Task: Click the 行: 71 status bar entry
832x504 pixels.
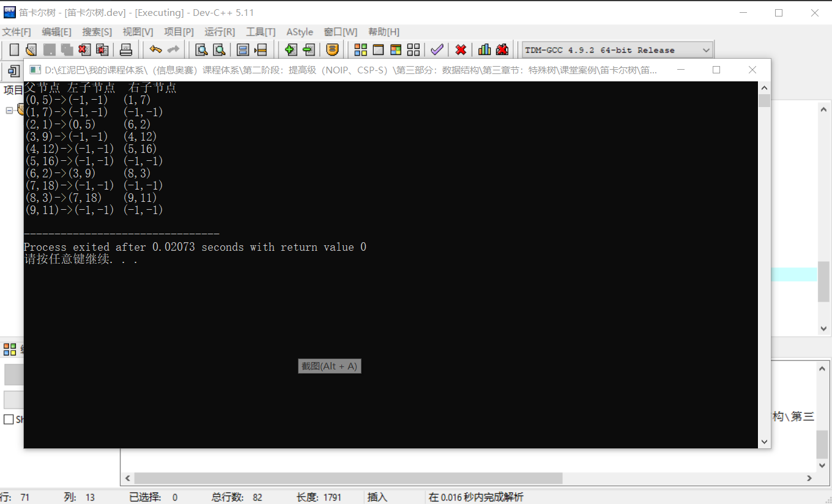Action: click(15, 497)
